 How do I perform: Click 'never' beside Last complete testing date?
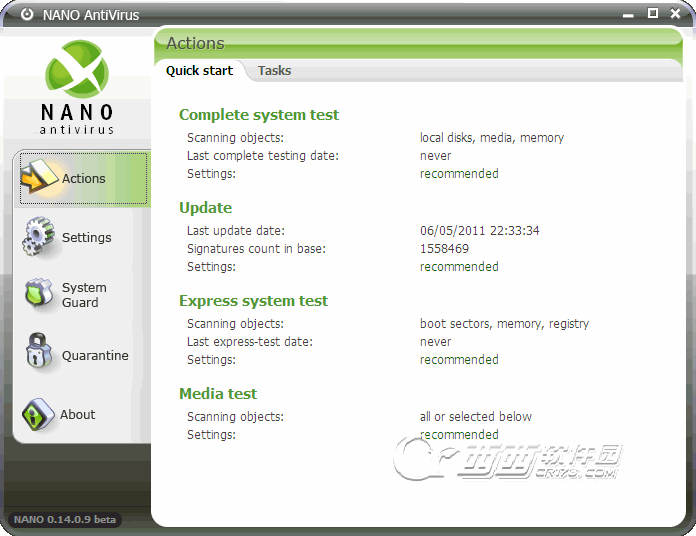435,156
